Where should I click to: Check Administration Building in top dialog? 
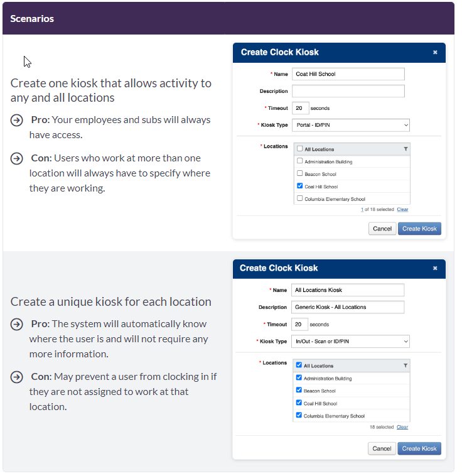coord(300,161)
